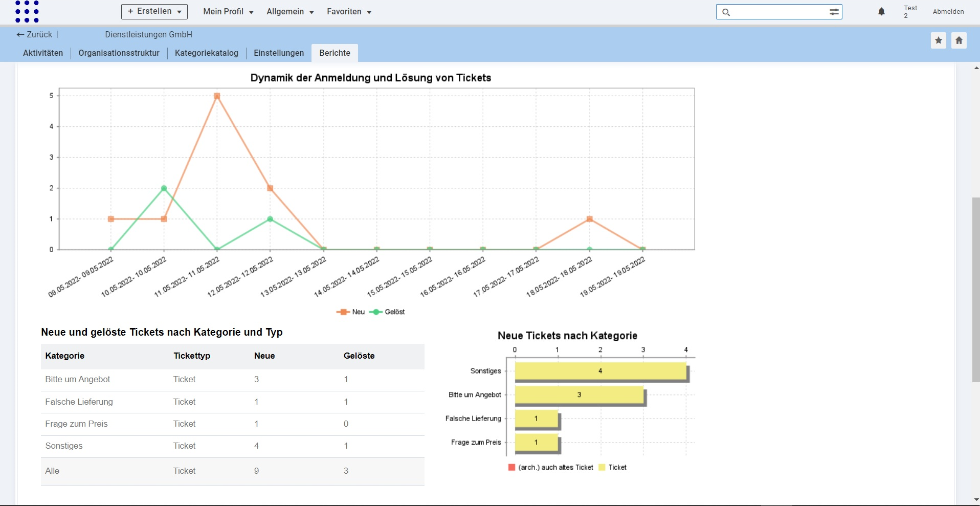Click the Falsche Lieferung bar
This screenshot has height=506, width=980.
pyautogui.click(x=536, y=419)
